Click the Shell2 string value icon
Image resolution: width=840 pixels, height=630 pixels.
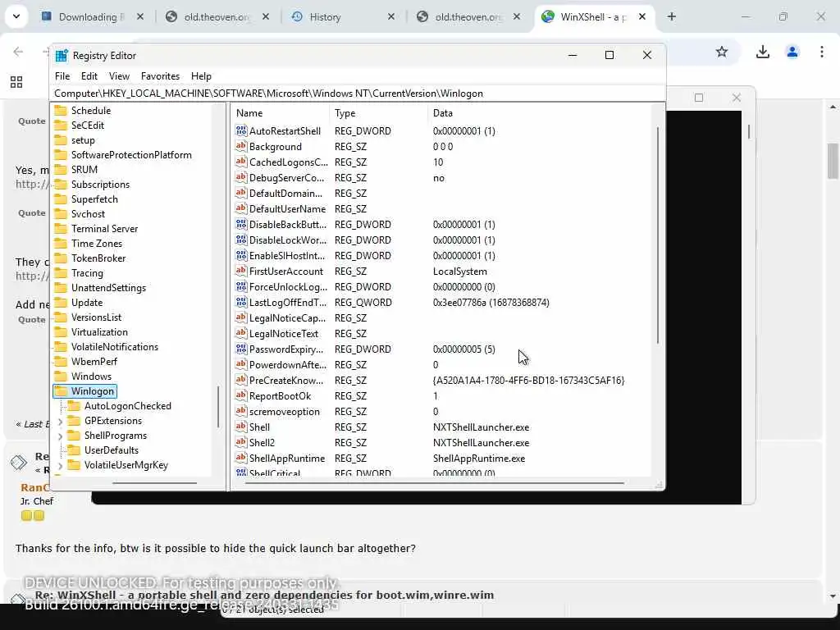coord(241,442)
